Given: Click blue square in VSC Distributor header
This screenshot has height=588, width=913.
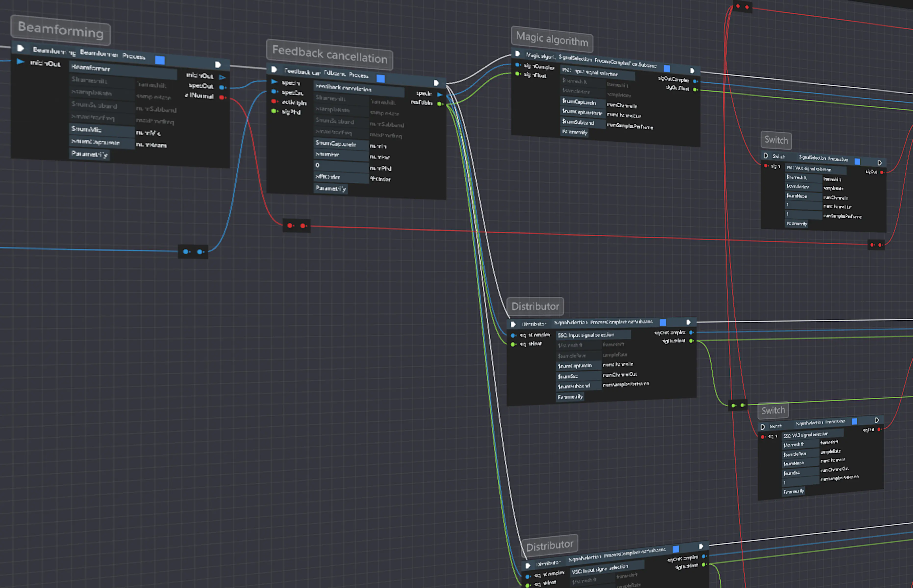Looking at the screenshot, I should 676,549.
